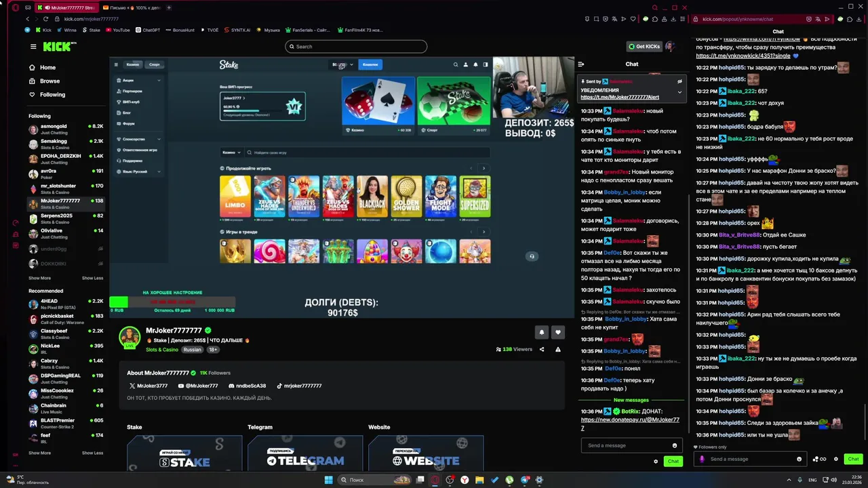Switch to MrJoker7777777 stream browser tab

(66, 7)
